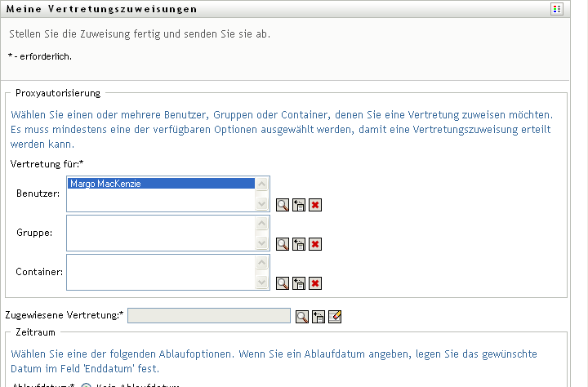588x387 pixels.
Task: Delete the selected Benutzer with red X
Action: point(314,205)
